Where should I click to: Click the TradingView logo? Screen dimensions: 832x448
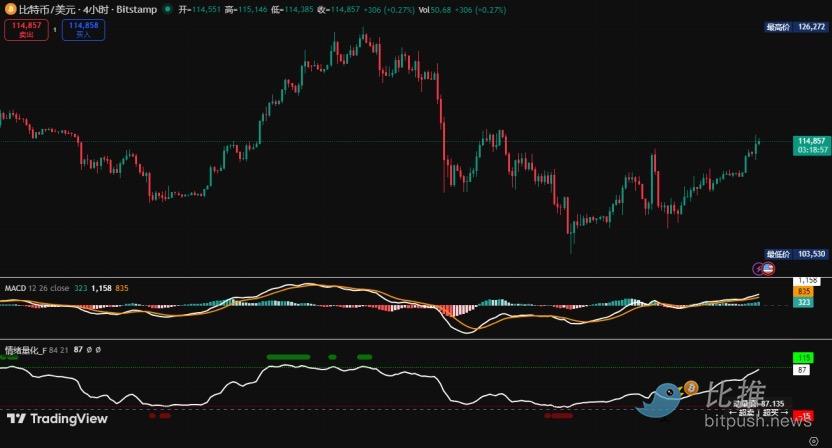[x=57, y=419]
